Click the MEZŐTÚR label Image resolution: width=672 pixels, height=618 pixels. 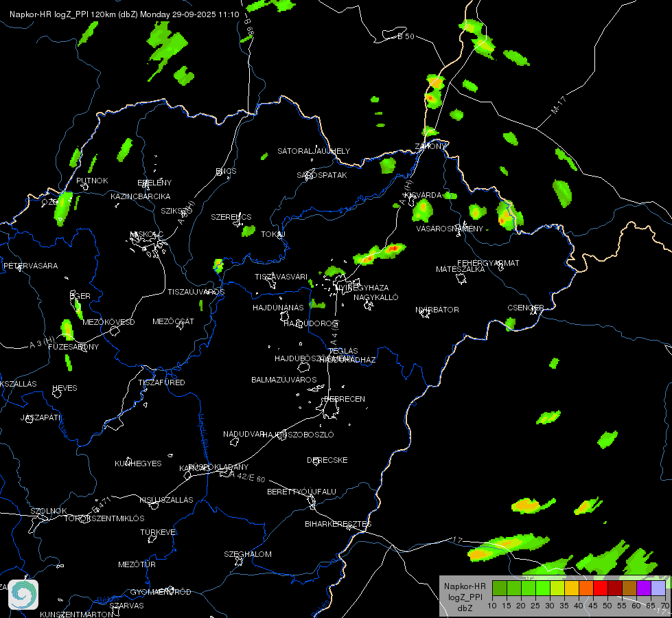coord(137,564)
